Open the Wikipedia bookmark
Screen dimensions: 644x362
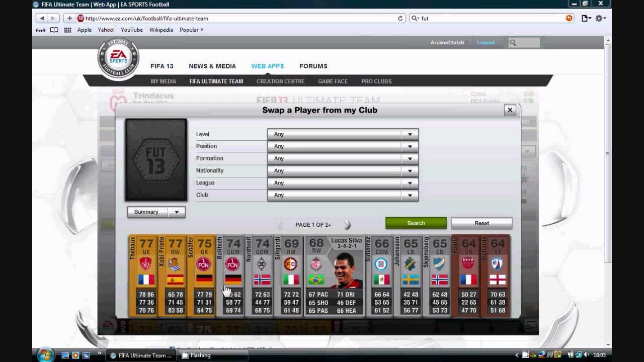coord(161,30)
